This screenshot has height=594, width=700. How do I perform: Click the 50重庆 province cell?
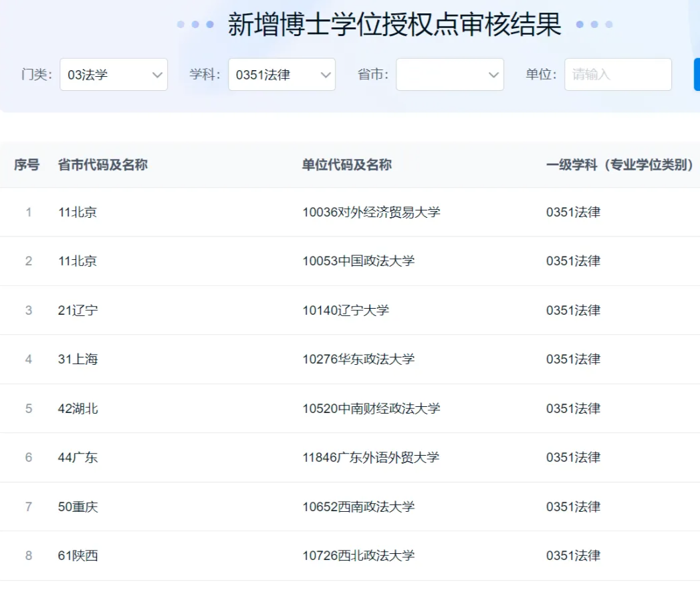point(78,506)
